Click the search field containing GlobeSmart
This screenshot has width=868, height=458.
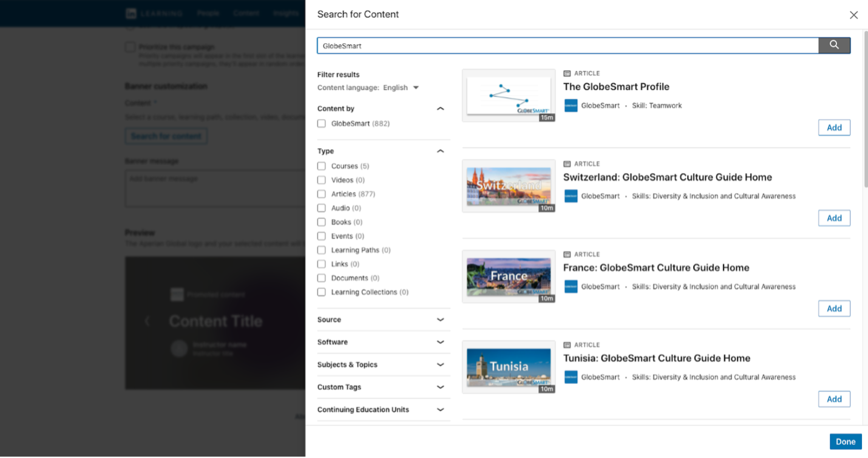point(568,46)
